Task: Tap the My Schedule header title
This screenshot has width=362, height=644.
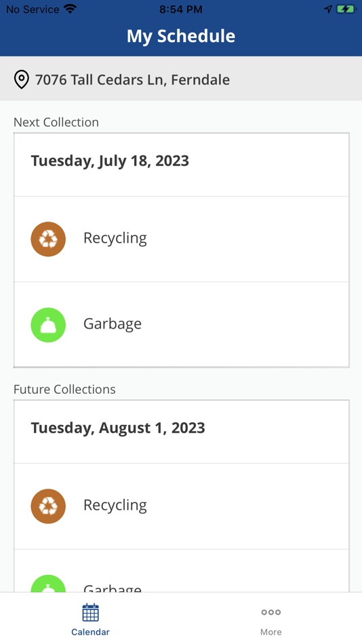Action: (181, 36)
